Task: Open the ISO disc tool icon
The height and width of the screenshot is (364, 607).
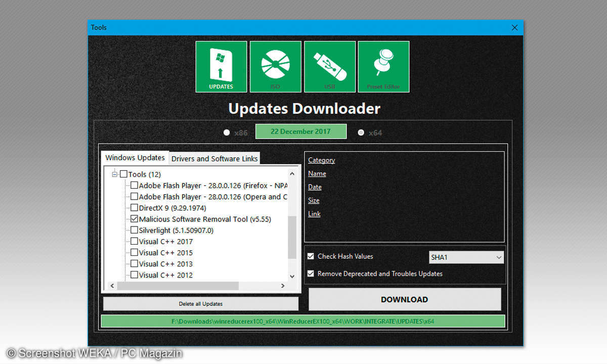Action: click(275, 67)
